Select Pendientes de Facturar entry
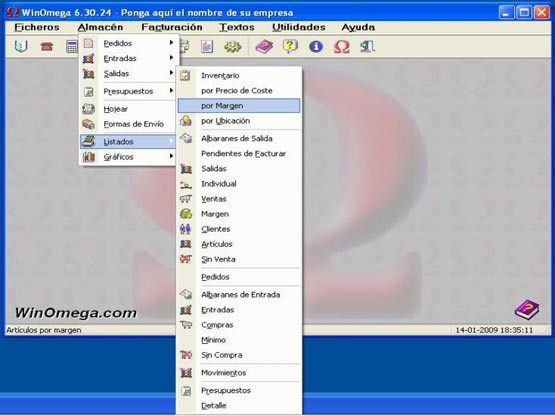Image resolution: width=555 pixels, height=416 pixels. [239, 154]
